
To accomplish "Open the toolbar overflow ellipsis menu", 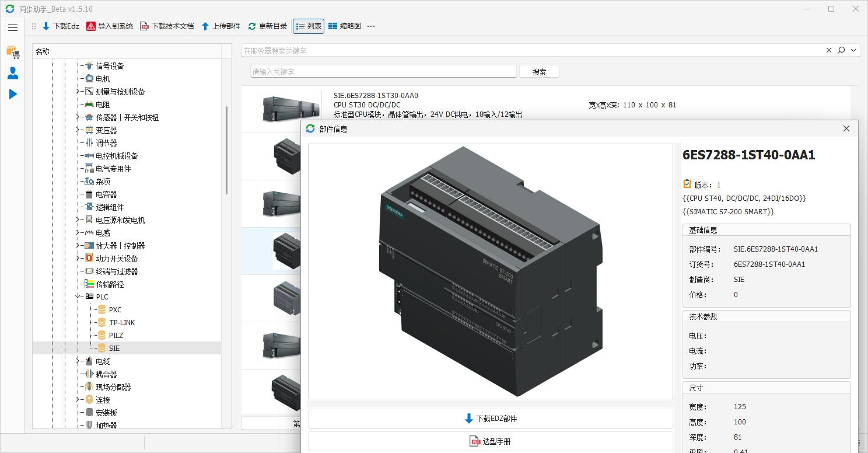I will 371,26.
